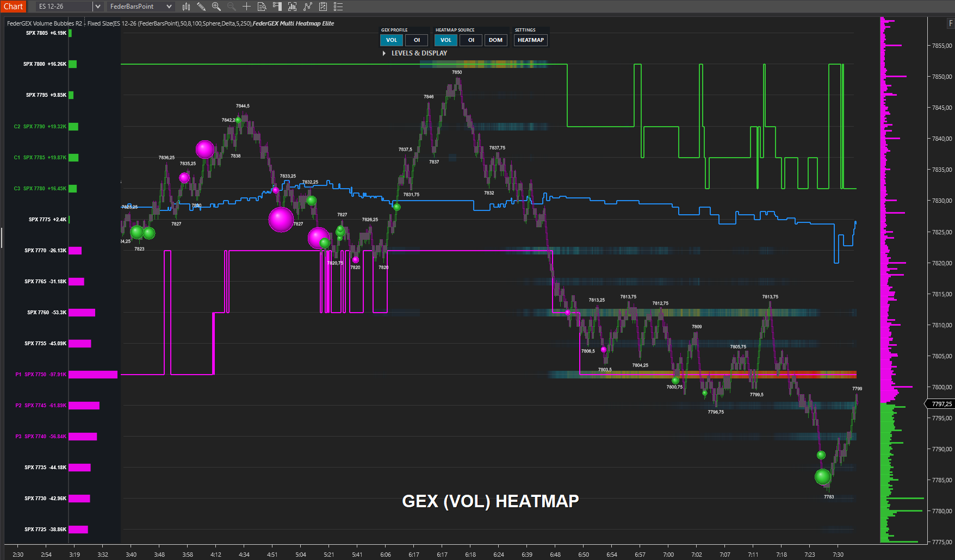This screenshot has width=955, height=560.
Task: Click the 7775,00 price axis label
Action: (942, 542)
